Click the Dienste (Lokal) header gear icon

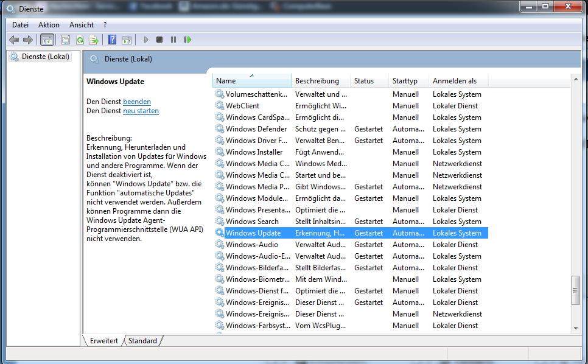point(94,59)
